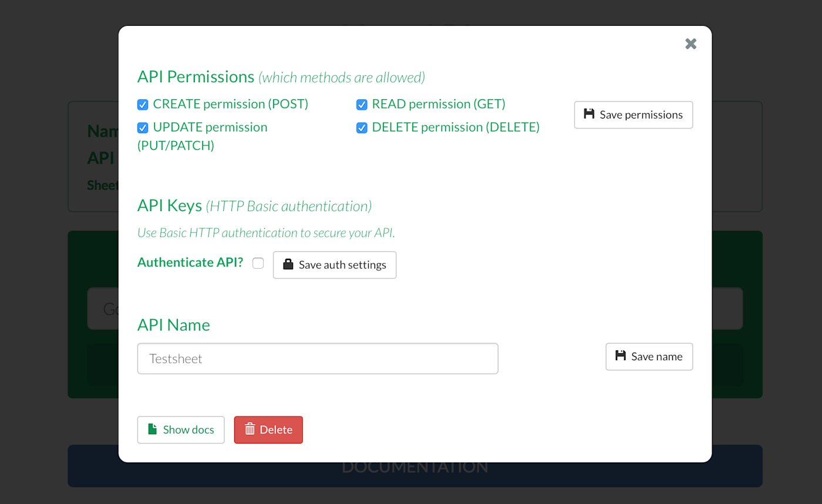
Task: Uncheck DELETE permission (DELETE)
Action: click(x=362, y=127)
